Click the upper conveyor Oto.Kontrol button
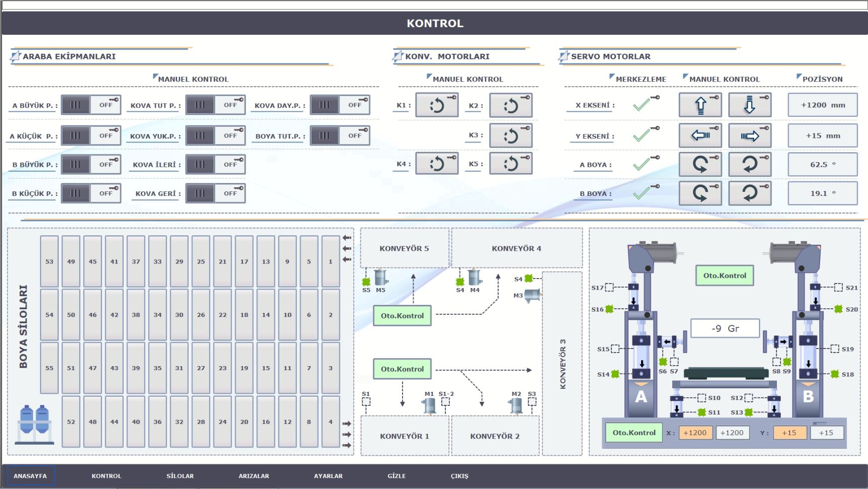The height and width of the screenshot is (489, 868). pyautogui.click(x=402, y=316)
